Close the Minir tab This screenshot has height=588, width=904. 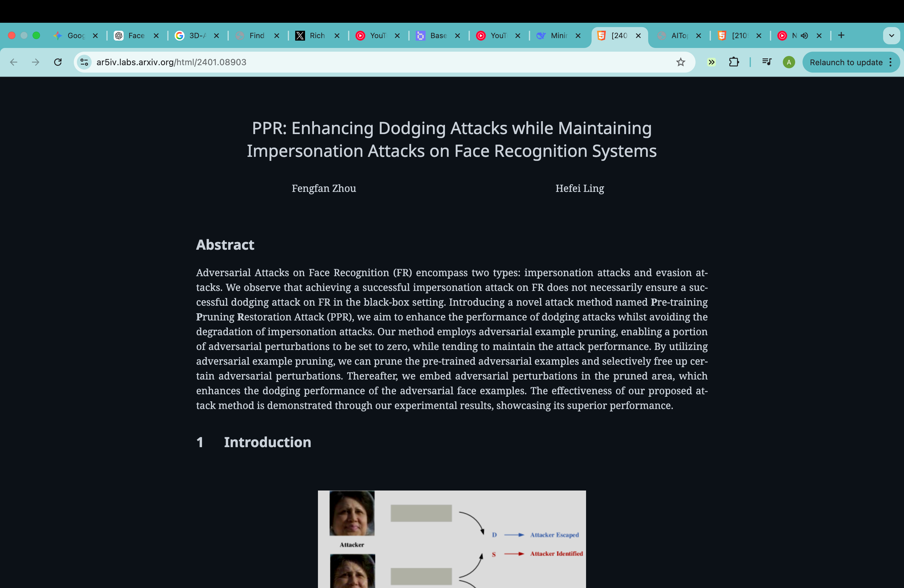(x=578, y=36)
